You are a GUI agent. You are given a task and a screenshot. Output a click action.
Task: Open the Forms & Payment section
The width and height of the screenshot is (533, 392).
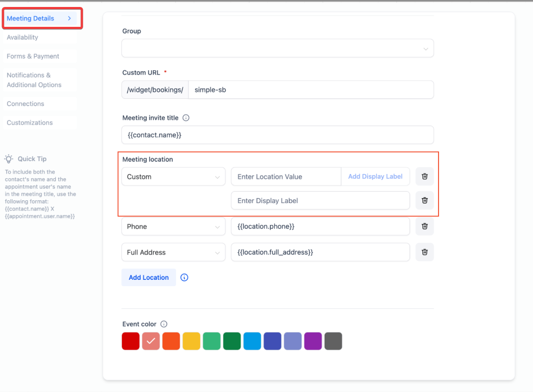[x=33, y=56]
